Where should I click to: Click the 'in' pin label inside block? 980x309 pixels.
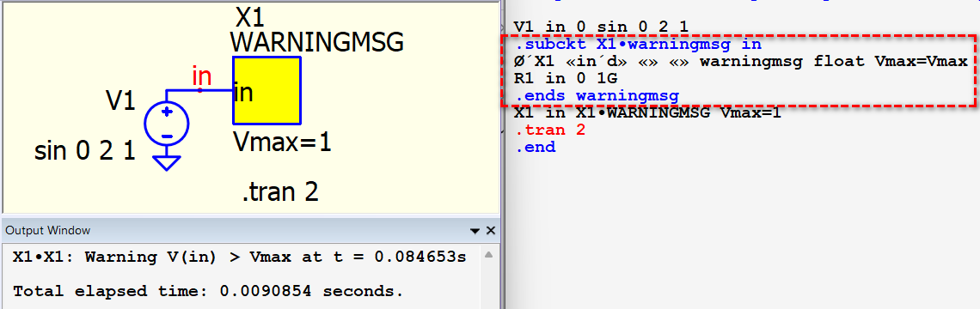tap(243, 92)
